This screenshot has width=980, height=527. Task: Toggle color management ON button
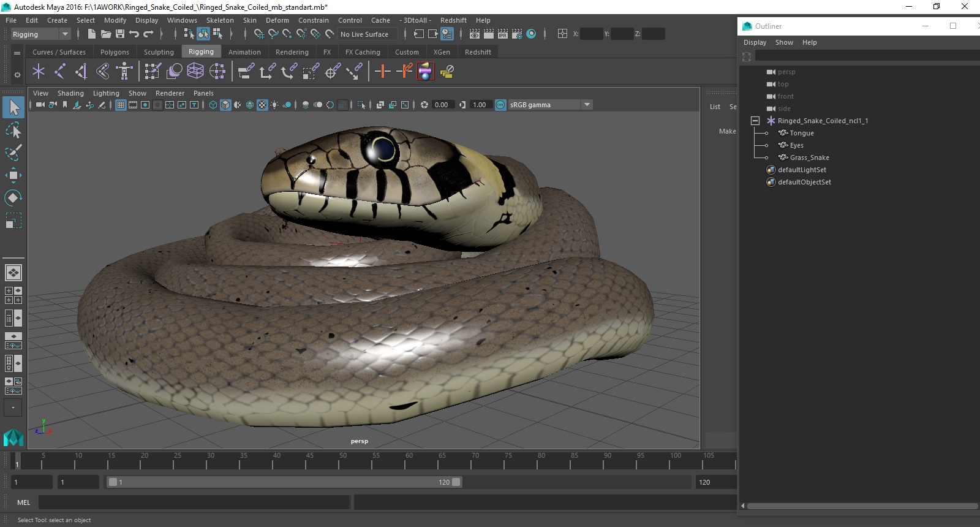(x=500, y=105)
